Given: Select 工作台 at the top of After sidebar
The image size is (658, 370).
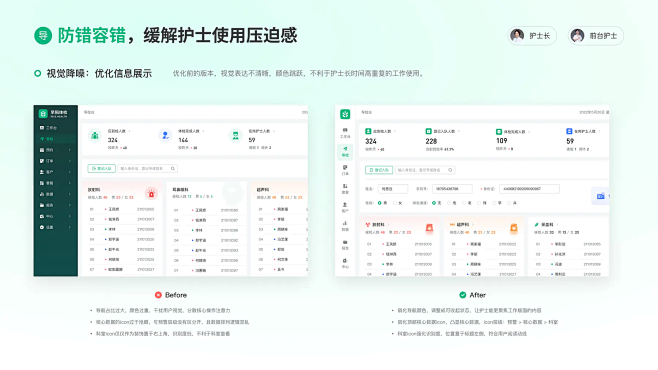Looking at the screenshot, I should [345, 133].
